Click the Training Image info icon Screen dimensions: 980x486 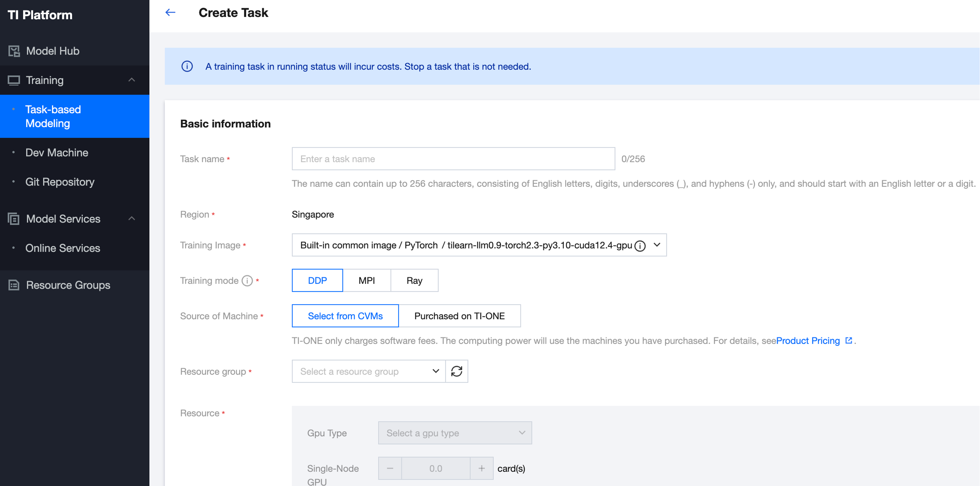(x=640, y=246)
